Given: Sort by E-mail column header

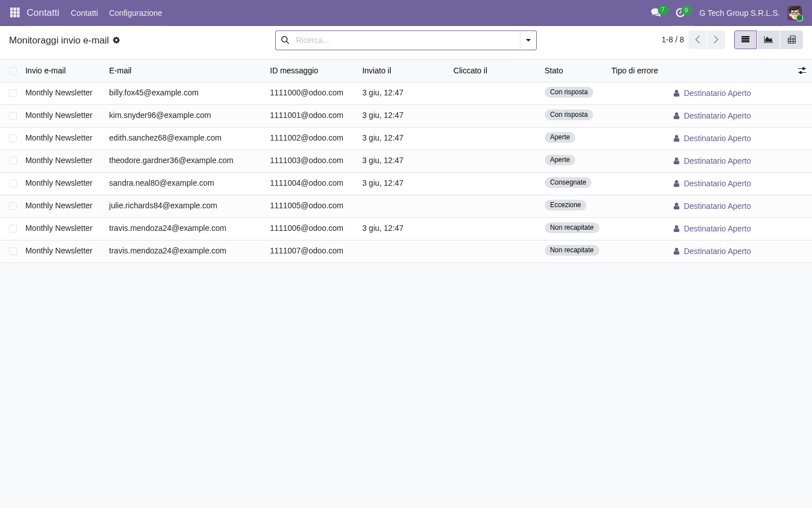Looking at the screenshot, I should (x=120, y=71).
